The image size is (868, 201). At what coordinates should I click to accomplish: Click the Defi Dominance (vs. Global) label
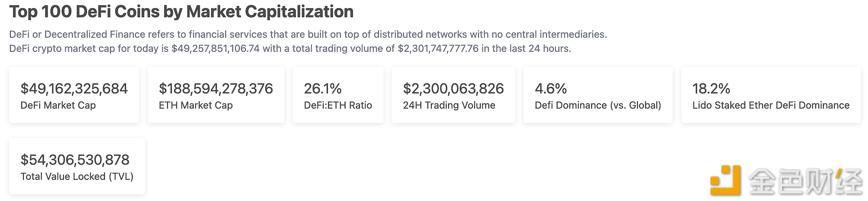(598, 105)
